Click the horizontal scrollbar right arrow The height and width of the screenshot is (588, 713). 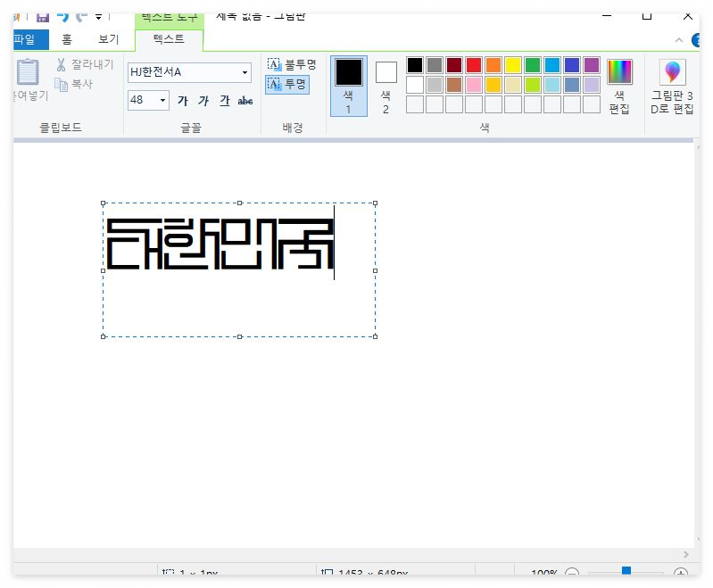685,554
